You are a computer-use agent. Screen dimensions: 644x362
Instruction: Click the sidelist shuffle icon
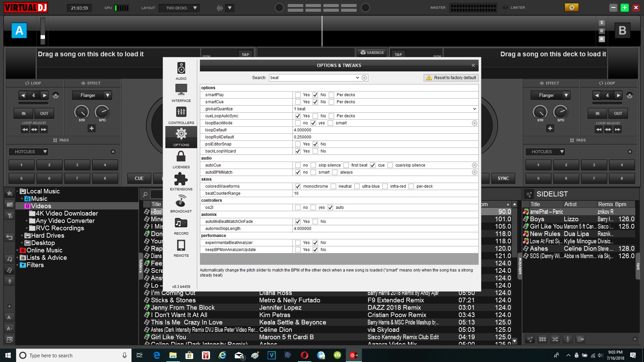point(555,339)
